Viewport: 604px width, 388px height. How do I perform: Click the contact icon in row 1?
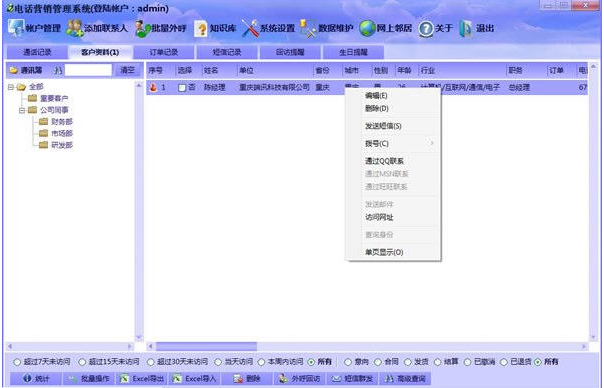pos(153,87)
